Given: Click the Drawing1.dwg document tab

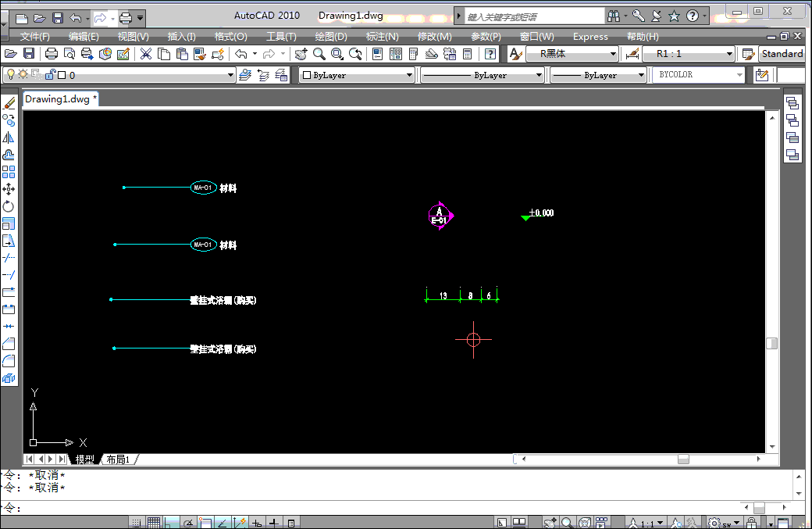Looking at the screenshot, I should point(61,99).
